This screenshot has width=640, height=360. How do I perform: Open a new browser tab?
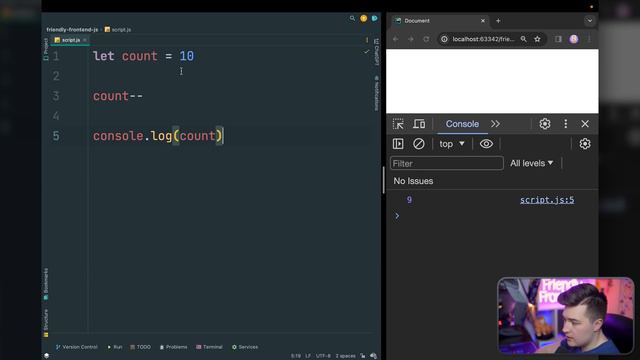pyautogui.click(x=498, y=20)
